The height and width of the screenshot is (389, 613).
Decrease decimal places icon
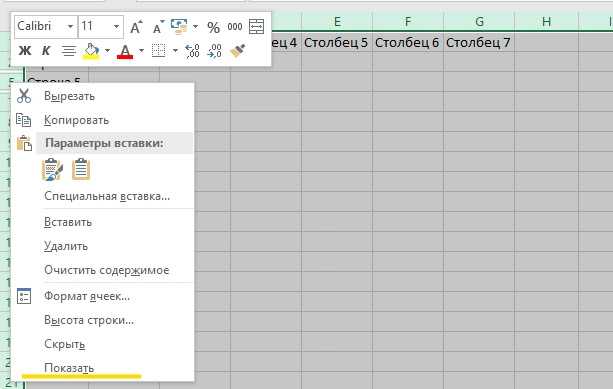214,51
